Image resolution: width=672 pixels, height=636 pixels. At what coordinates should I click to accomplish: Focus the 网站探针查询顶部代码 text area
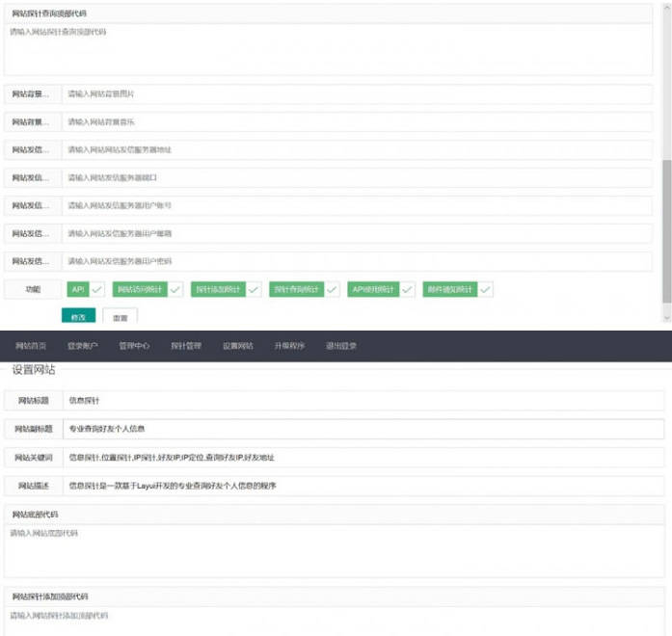coord(328,49)
